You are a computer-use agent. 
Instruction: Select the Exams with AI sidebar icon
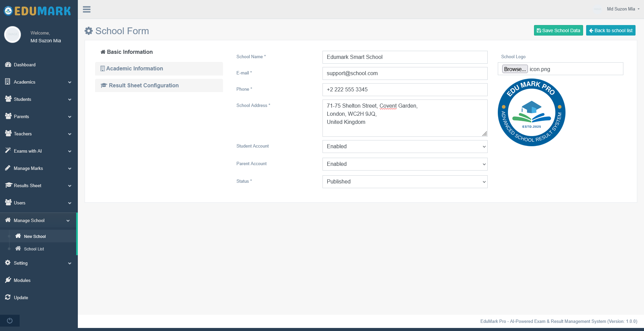[7, 151]
